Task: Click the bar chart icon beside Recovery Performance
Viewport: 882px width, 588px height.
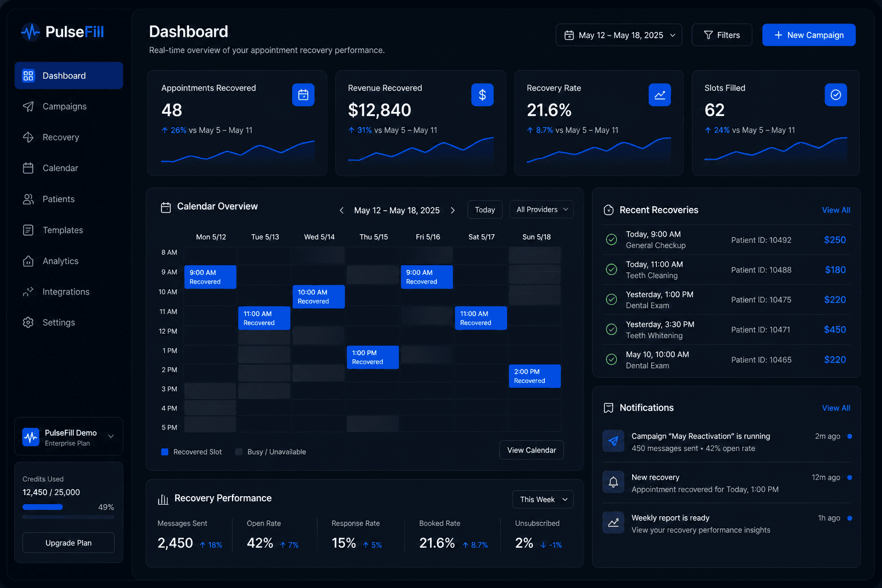Action: pos(163,499)
